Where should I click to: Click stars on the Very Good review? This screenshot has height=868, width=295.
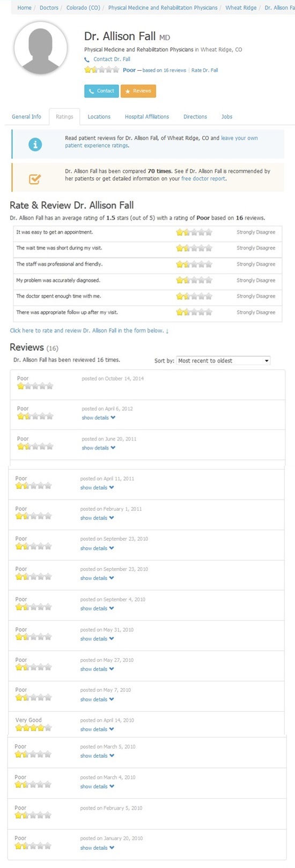click(34, 728)
